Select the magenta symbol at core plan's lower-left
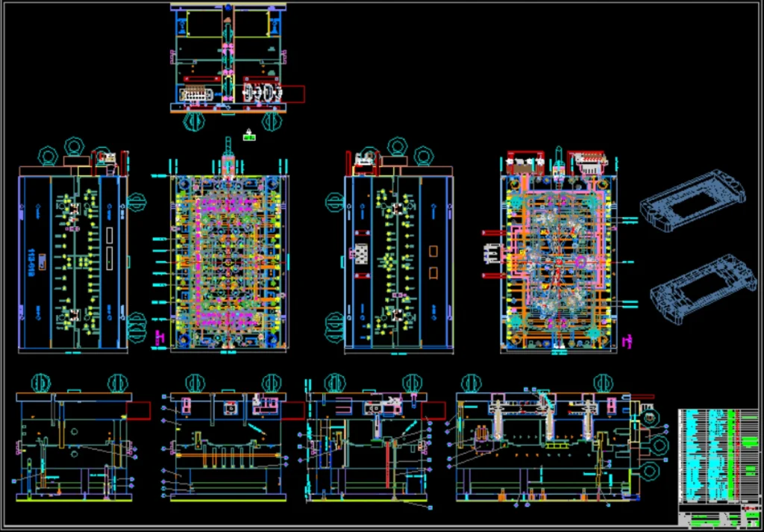Screen dimensions: 764x532 [158, 338]
